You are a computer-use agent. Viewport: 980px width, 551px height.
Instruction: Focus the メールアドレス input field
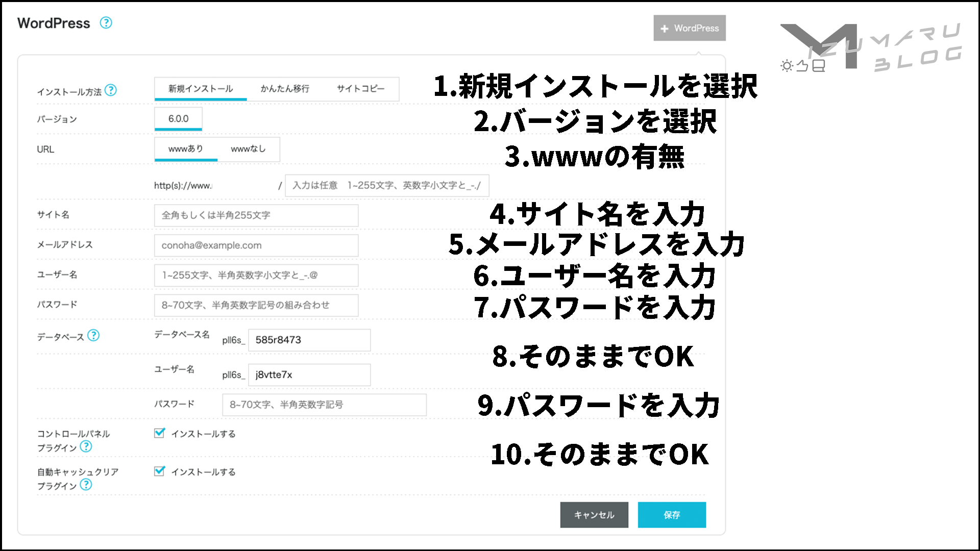click(x=256, y=245)
